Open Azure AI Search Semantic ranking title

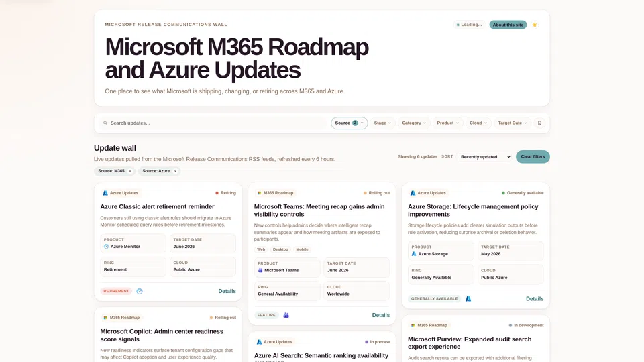321,357
